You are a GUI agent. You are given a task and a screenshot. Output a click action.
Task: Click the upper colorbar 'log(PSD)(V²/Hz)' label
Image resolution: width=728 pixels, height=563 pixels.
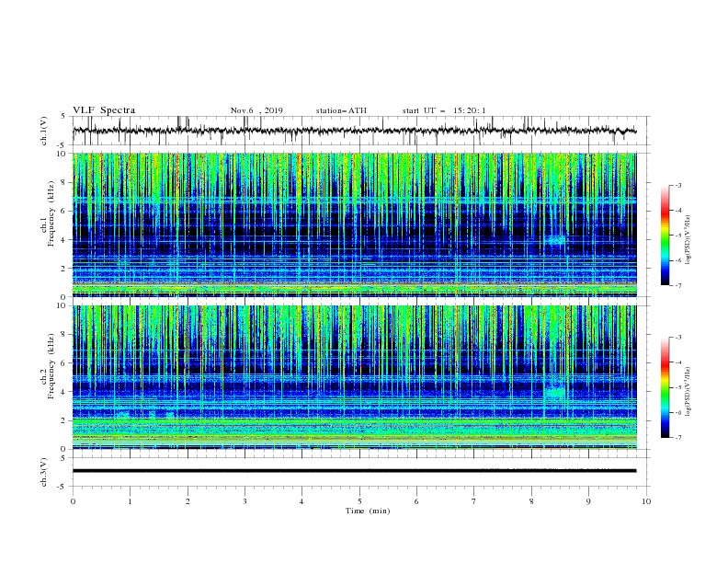(x=688, y=240)
